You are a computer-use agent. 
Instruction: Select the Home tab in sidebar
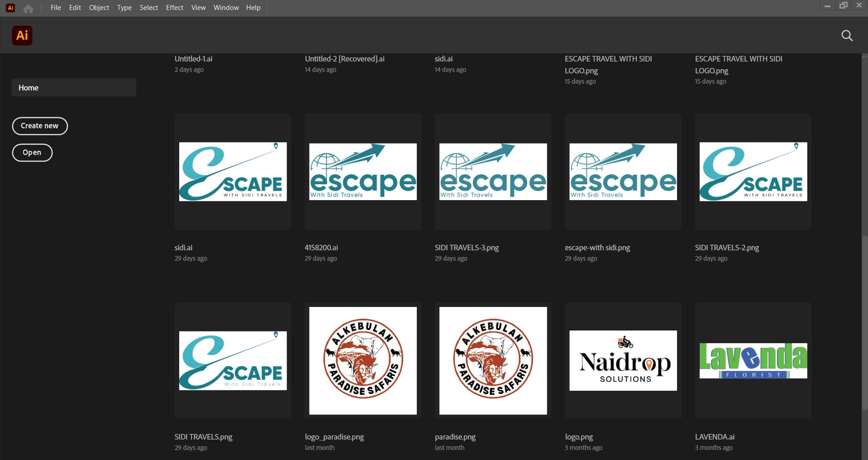coord(74,87)
